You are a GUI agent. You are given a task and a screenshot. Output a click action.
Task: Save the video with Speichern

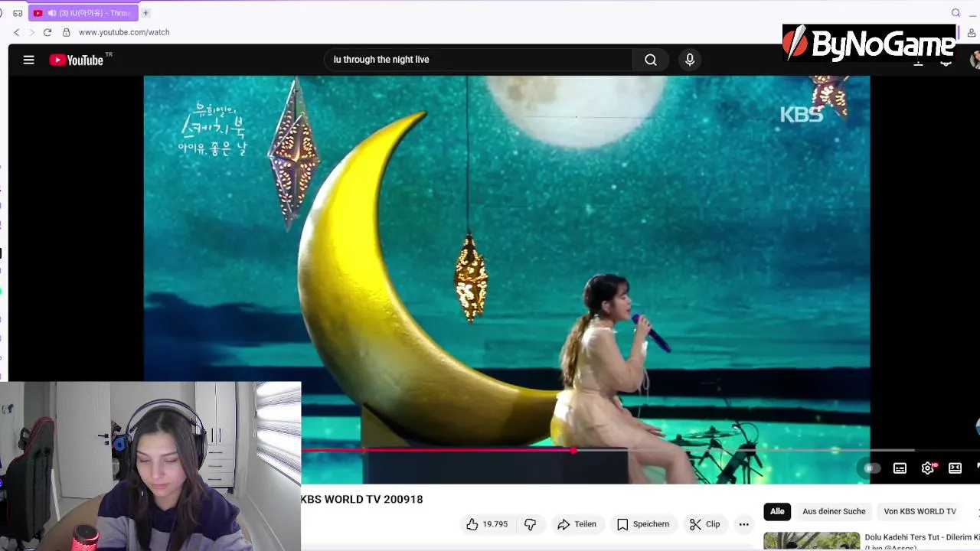tap(643, 524)
